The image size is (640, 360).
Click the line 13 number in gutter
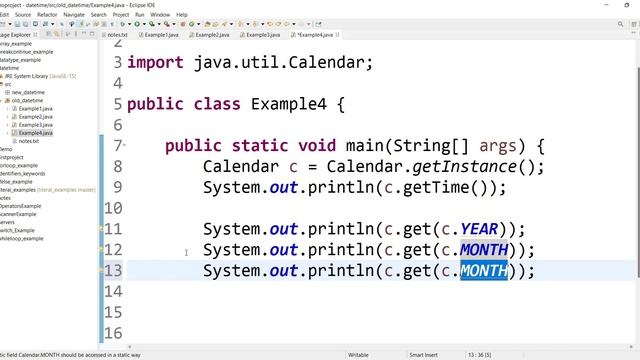pos(113,271)
